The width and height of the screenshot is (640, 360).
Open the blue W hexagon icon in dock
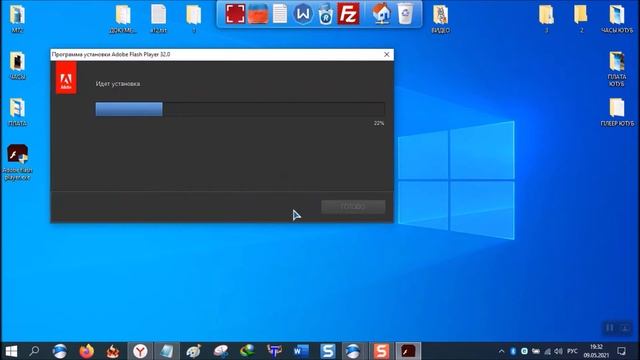coord(303,14)
